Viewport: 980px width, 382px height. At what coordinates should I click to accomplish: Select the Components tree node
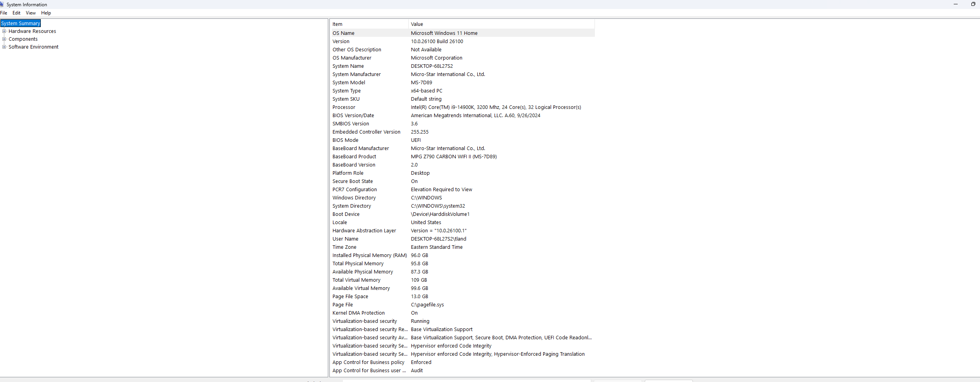[23, 39]
